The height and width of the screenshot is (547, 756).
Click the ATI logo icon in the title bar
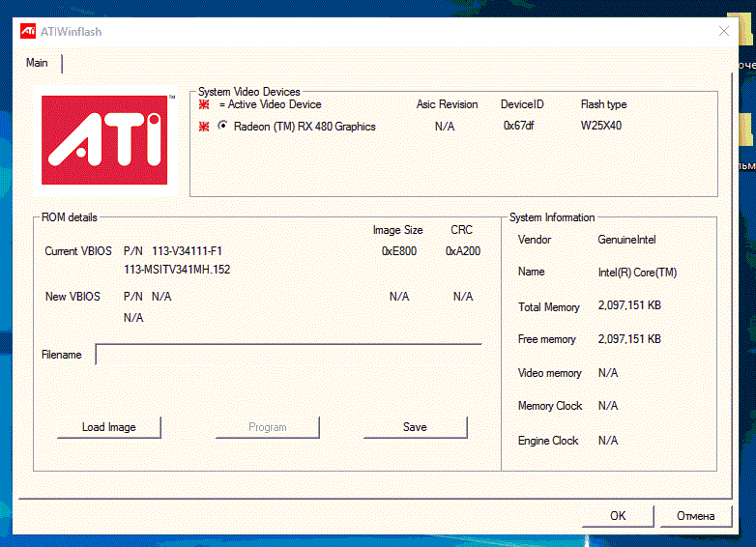(28, 31)
